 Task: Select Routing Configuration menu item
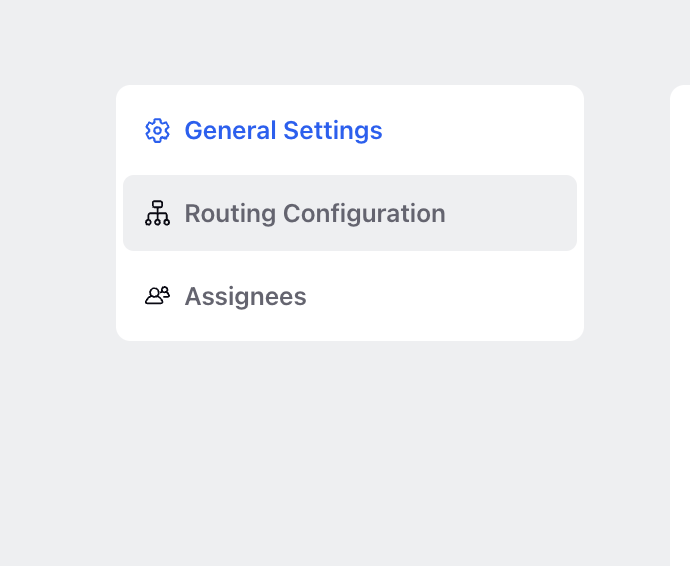pos(350,213)
